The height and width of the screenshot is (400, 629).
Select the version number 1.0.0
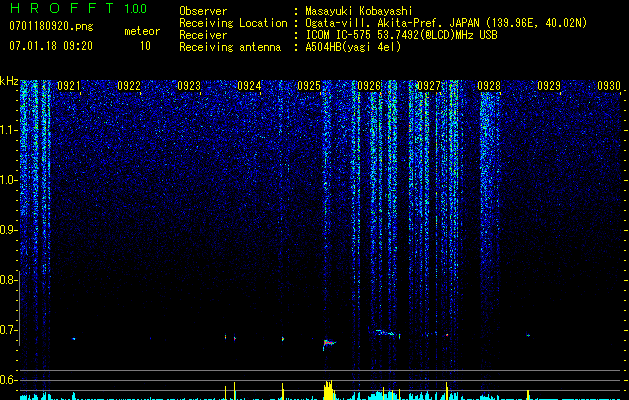[136, 9]
